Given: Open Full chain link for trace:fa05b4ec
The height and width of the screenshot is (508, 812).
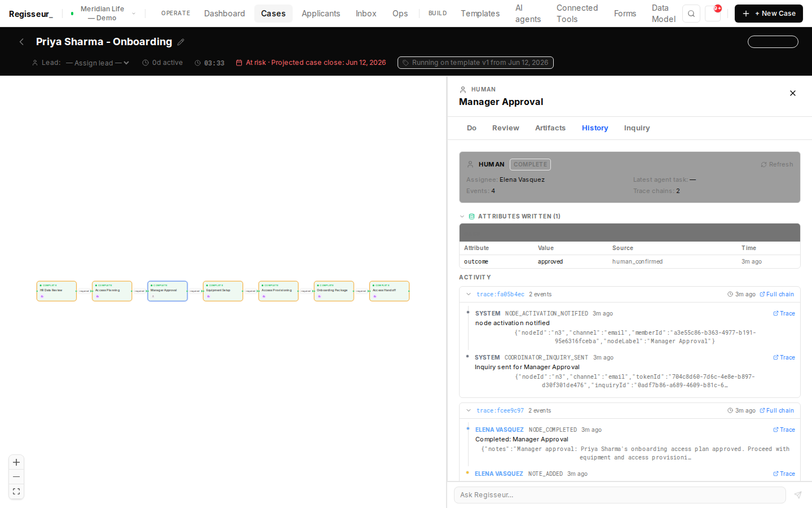Looking at the screenshot, I should pyautogui.click(x=776, y=294).
